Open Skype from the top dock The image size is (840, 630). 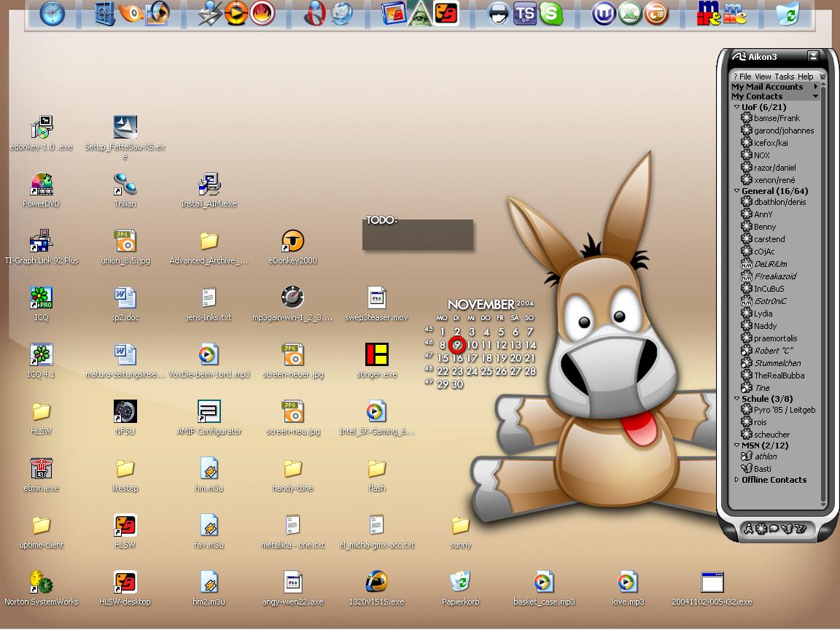[552, 13]
